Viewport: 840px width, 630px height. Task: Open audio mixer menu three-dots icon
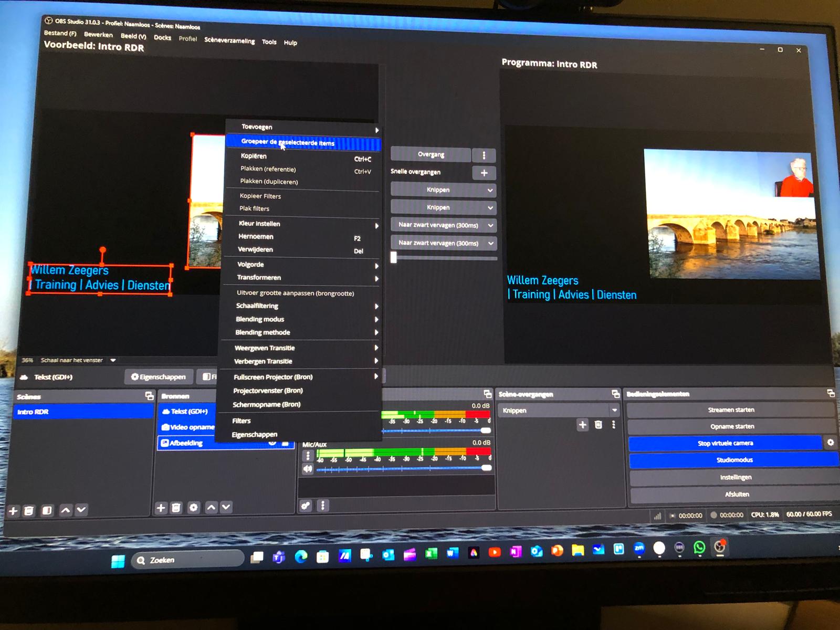323,506
